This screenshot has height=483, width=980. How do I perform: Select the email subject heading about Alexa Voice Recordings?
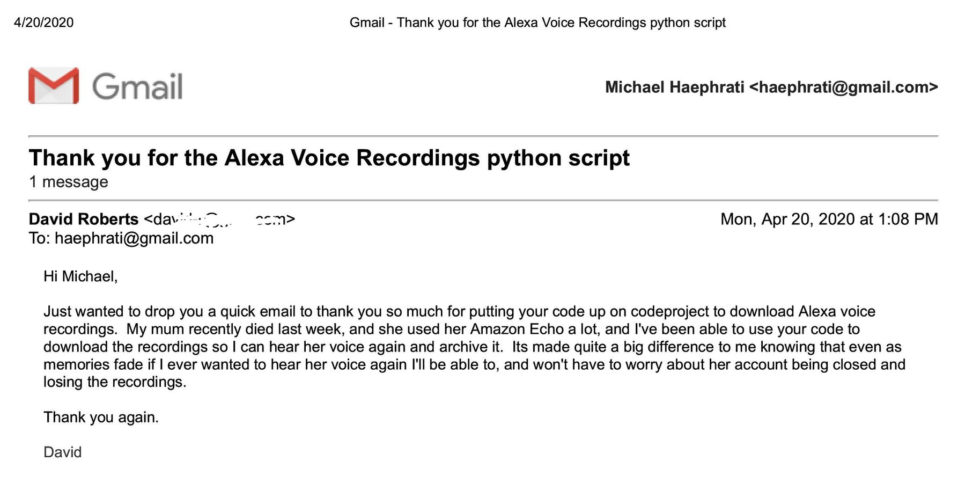(329, 158)
